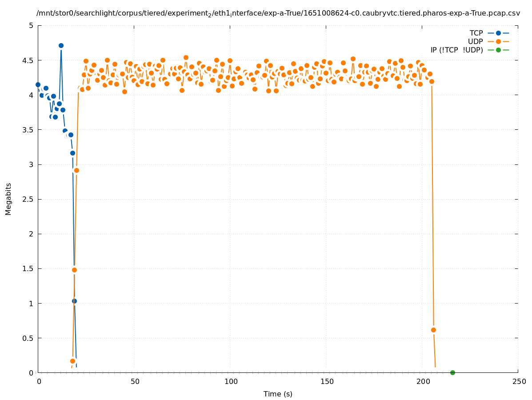This screenshot has width=532, height=400.
Task: Click the green IP legend marker
Action: [498, 50]
